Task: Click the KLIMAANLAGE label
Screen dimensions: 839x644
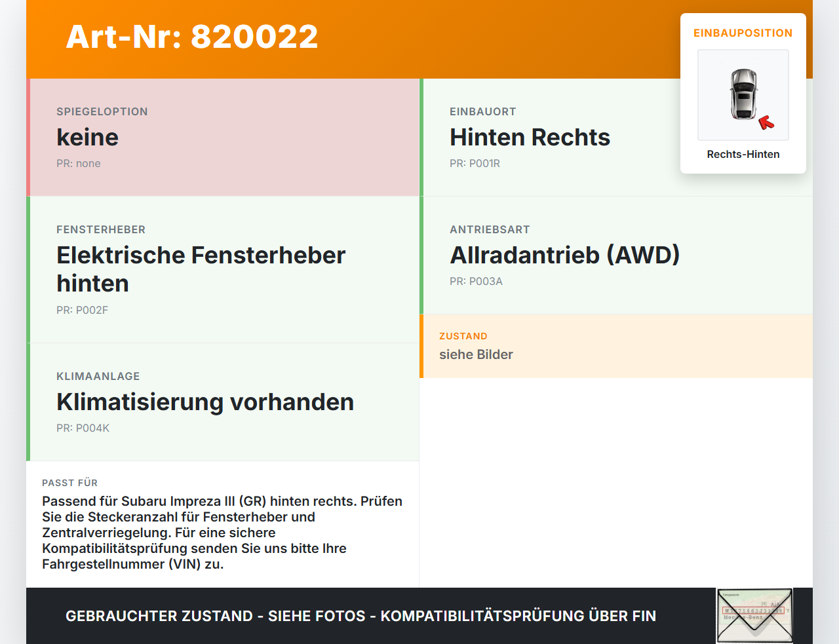Action: (98, 376)
